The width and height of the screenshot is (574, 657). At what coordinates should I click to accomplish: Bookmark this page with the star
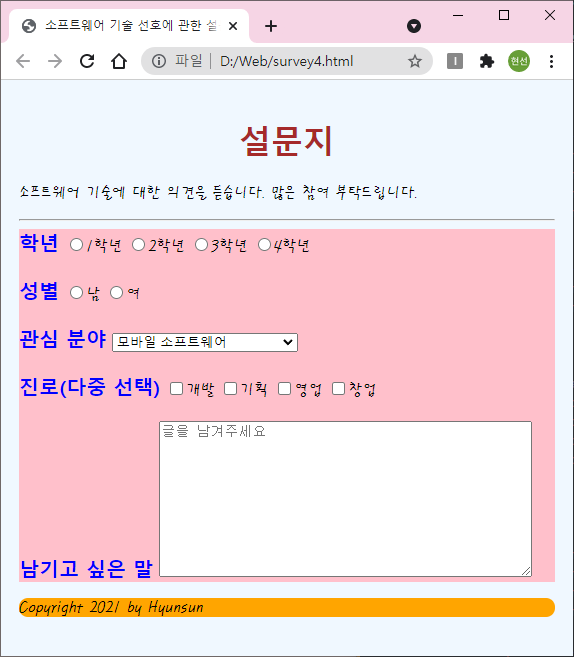pyautogui.click(x=415, y=61)
